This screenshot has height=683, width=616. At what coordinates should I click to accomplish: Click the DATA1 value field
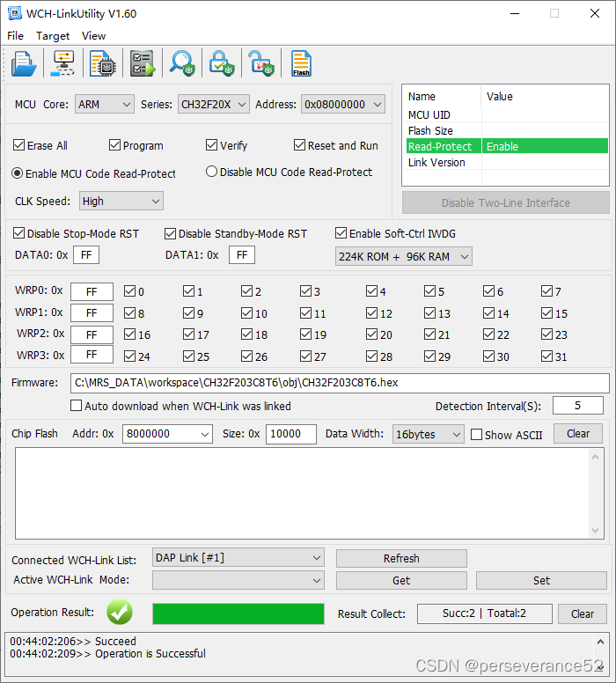(242, 255)
